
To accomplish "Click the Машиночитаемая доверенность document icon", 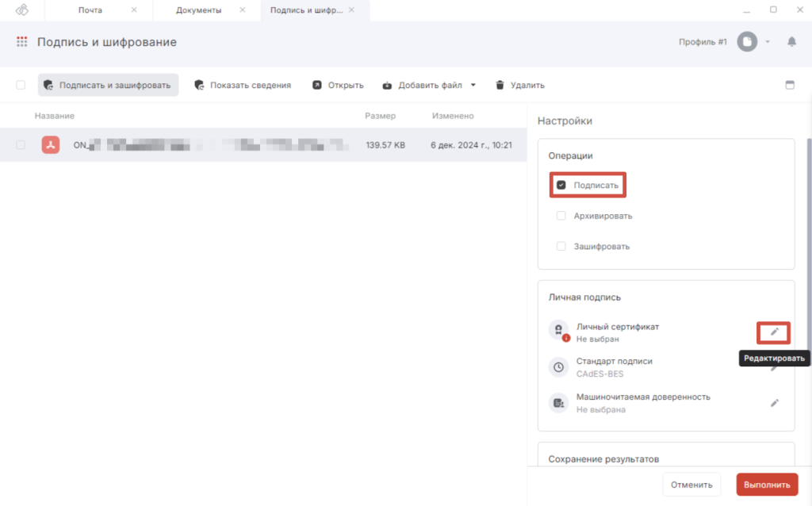I will tap(559, 403).
